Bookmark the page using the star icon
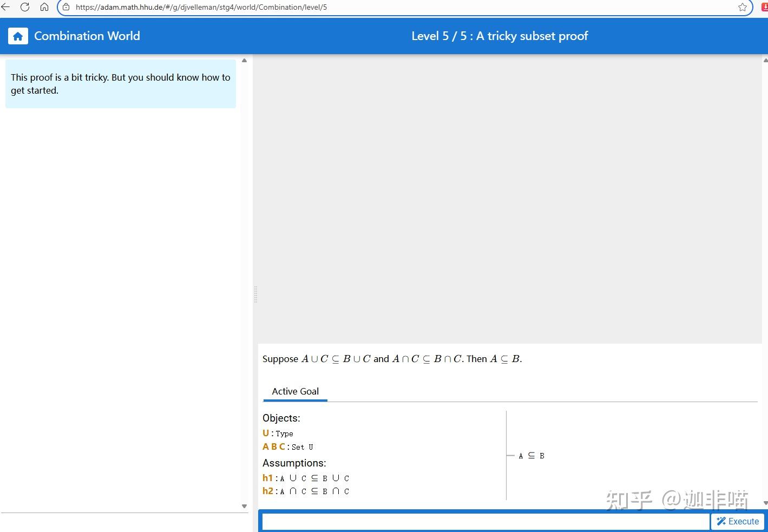The height and width of the screenshot is (532, 768). pos(743,7)
